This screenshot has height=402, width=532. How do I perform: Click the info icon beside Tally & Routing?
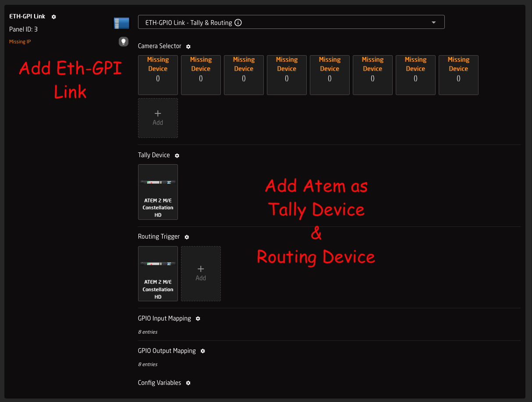(x=238, y=22)
